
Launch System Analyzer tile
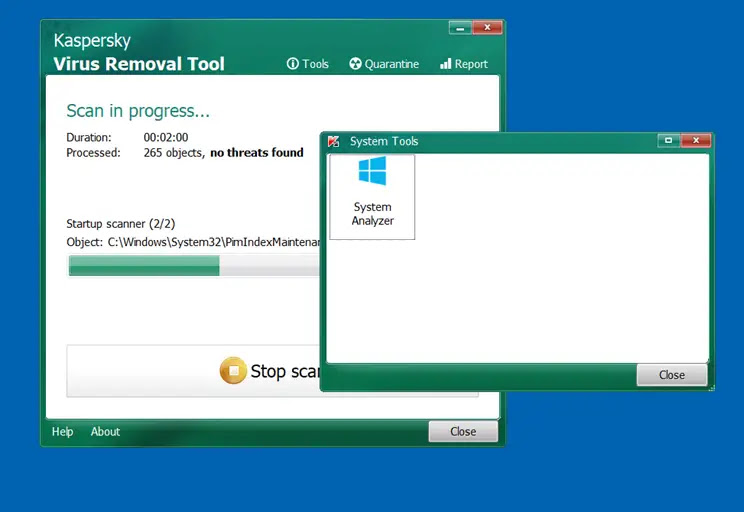(372, 197)
